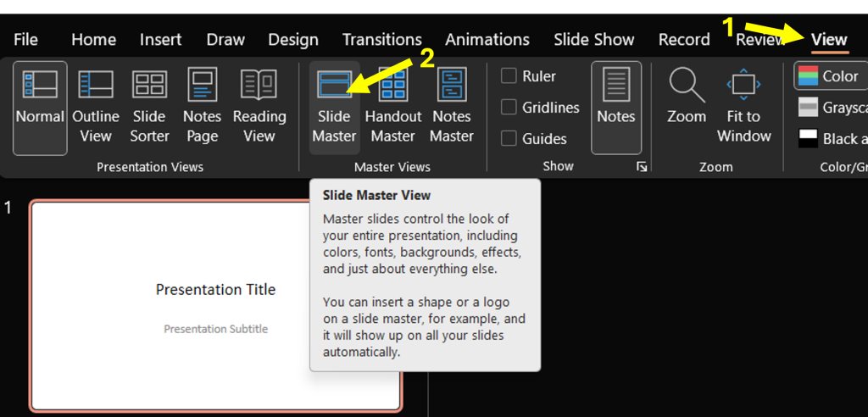Open Slide Master view
Image resolution: width=868 pixels, height=417 pixels.
click(334, 106)
